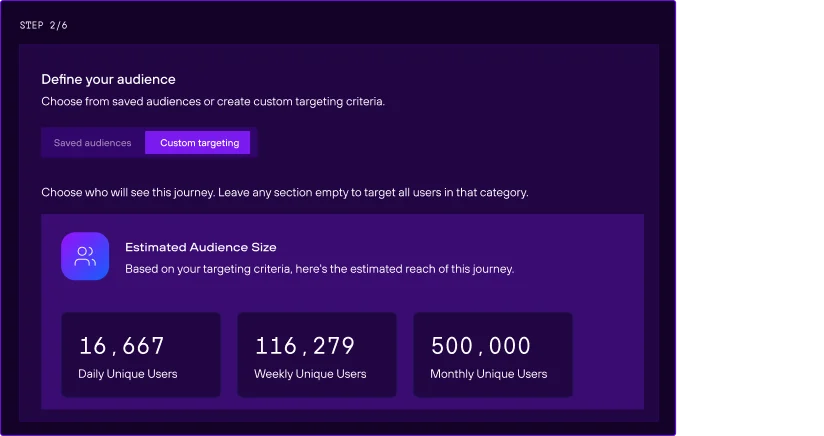Screen dimensions: 824x436
Task: Click the Weekly Unique Users label
Action: click(311, 374)
